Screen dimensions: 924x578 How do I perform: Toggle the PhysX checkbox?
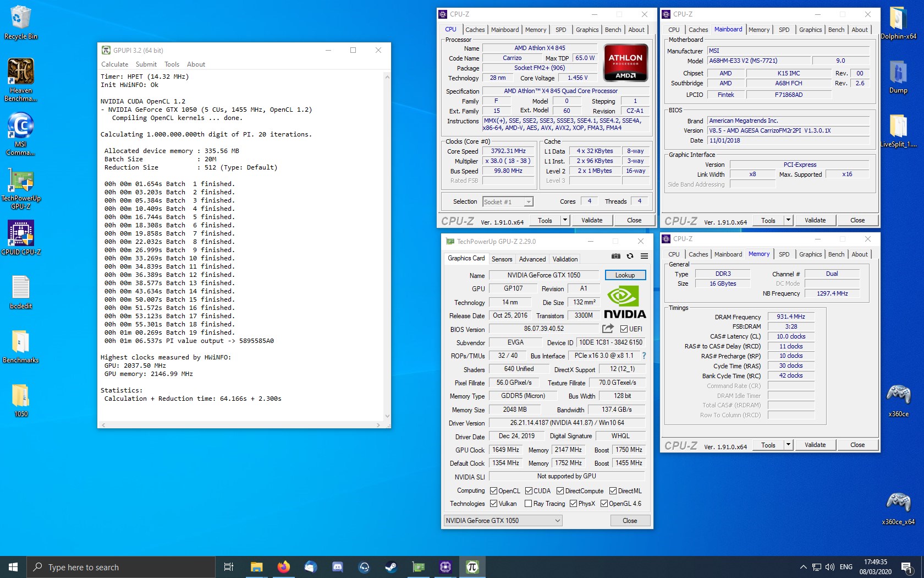coord(573,504)
